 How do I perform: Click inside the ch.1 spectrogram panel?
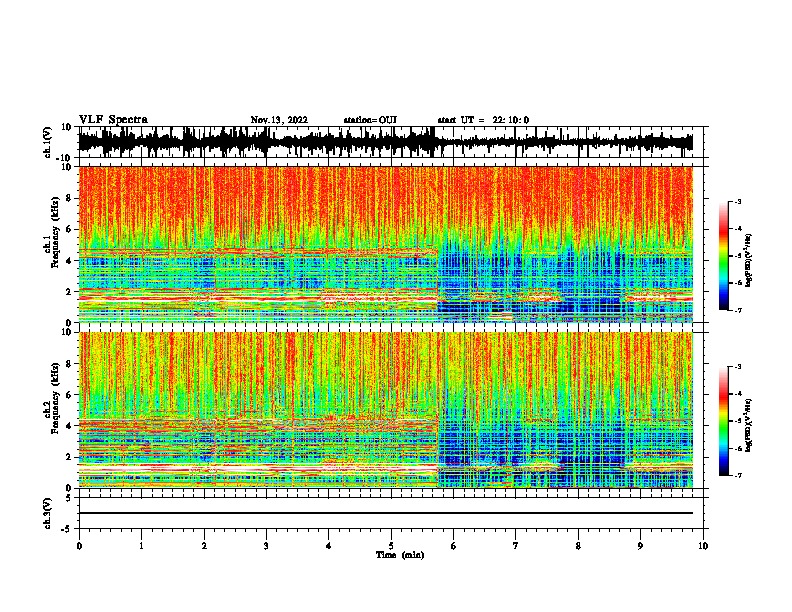[x=385, y=244]
